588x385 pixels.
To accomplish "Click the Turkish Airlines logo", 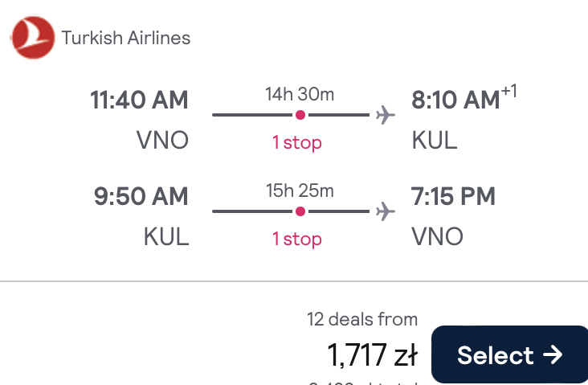I will (33, 38).
